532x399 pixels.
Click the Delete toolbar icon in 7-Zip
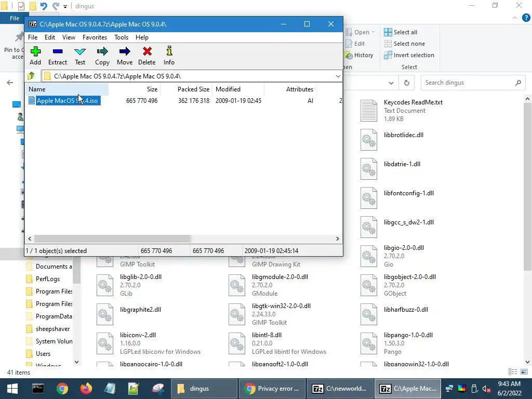pos(147,56)
